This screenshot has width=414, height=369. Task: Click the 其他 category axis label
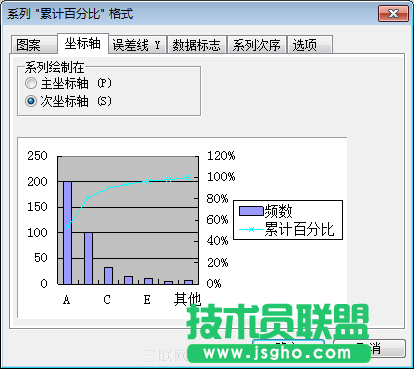[x=187, y=299]
